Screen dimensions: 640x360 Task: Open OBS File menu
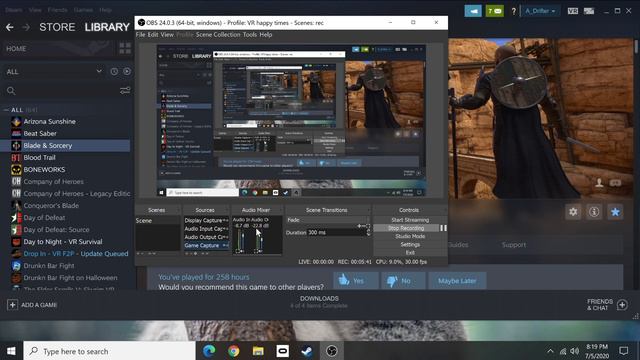click(x=140, y=35)
